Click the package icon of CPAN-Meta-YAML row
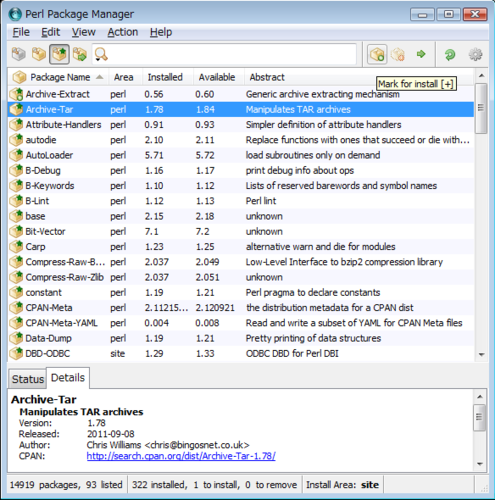Image resolution: width=495 pixels, height=500 pixels. point(16,323)
